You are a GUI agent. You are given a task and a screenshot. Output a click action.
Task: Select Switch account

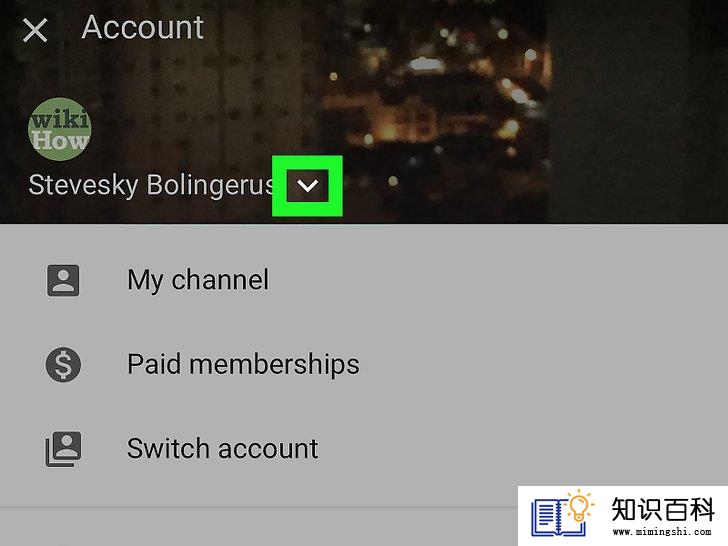(x=222, y=448)
